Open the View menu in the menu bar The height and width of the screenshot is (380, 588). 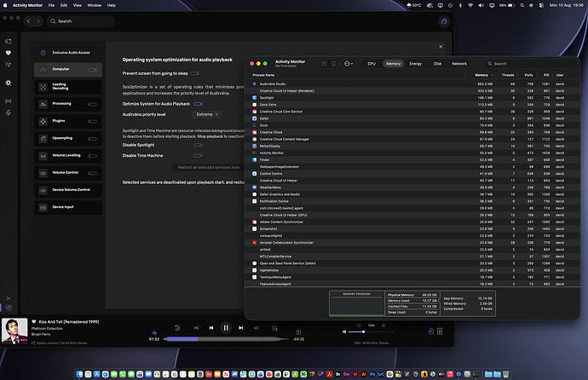pos(78,5)
